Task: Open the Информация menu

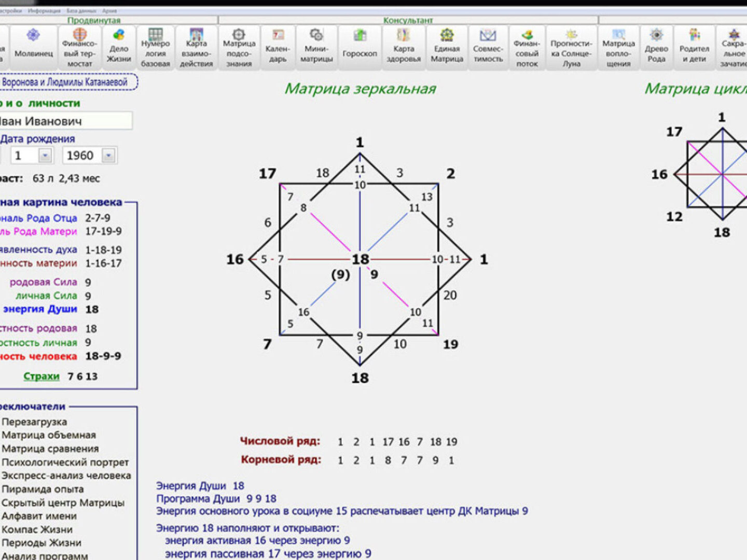Action: point(44,10)
